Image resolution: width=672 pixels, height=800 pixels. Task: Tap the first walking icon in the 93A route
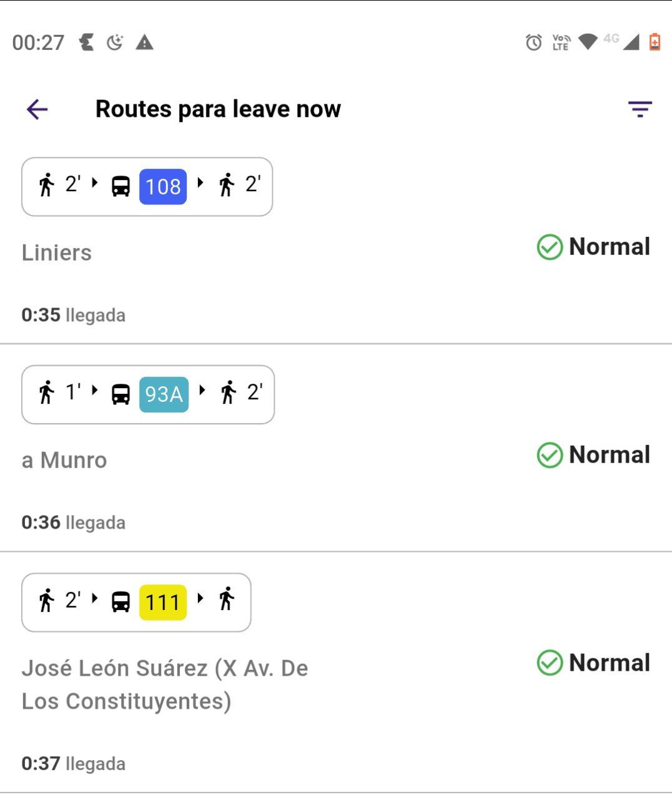point(46,392)
